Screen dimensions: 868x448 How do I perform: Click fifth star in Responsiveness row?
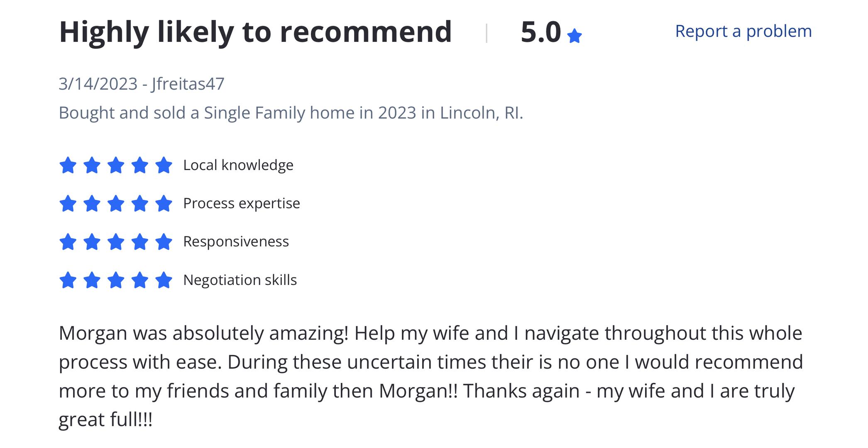164,242
